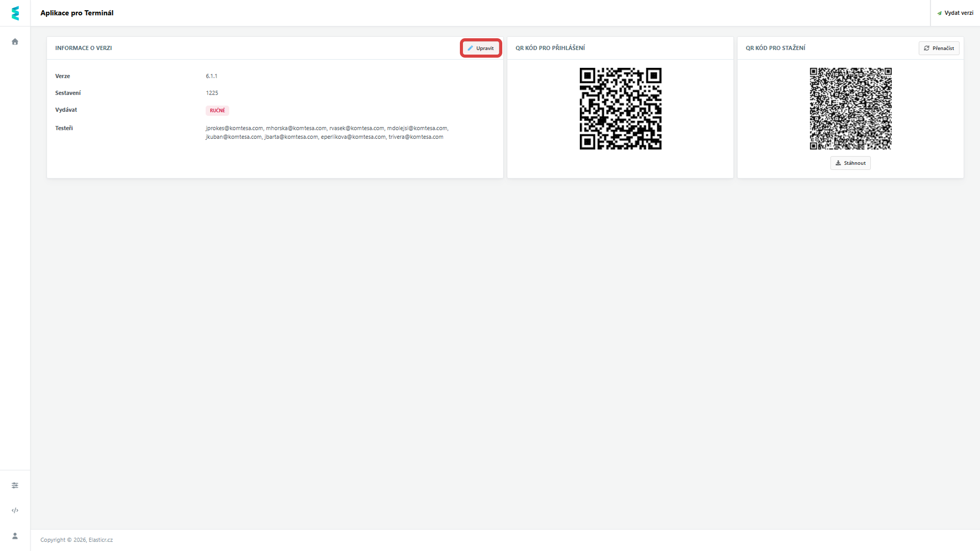
Task: Click the version number 6.1.1
Action: 211,77
